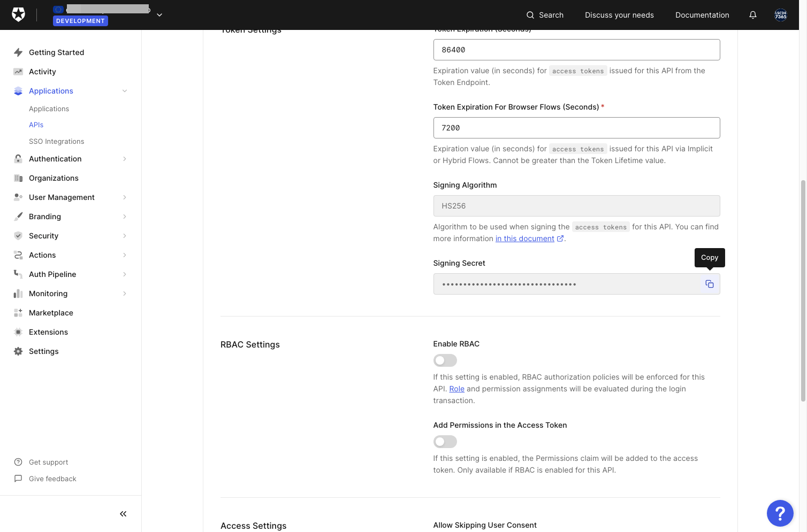
Task: Click the search magnifier icon
Action: coord(530,15)
